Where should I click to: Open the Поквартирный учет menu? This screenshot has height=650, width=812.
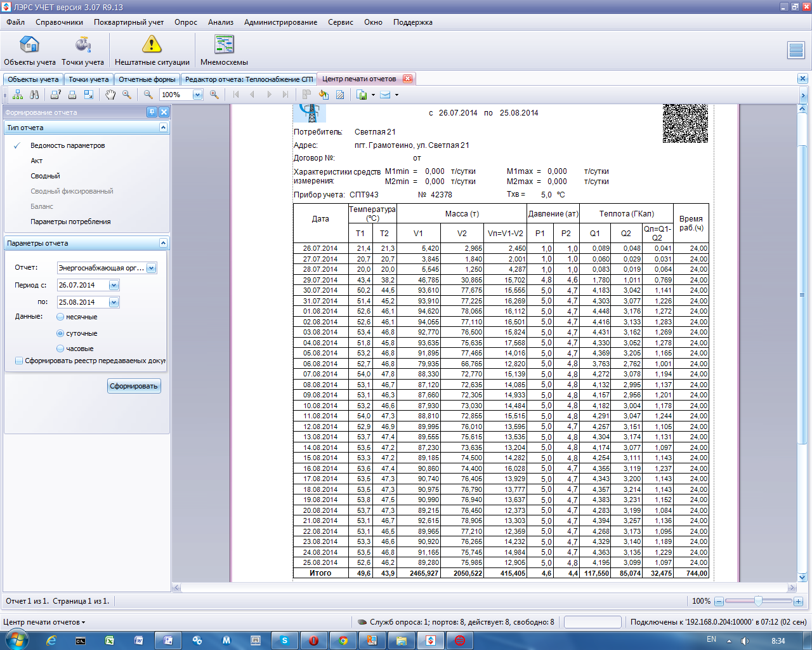tap(129, 22)
